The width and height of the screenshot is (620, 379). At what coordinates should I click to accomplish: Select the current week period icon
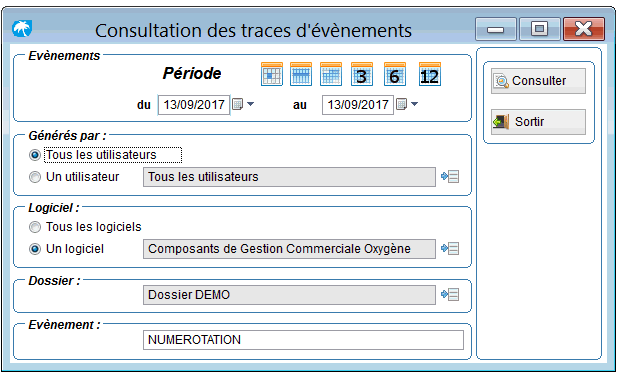[301, 74]
